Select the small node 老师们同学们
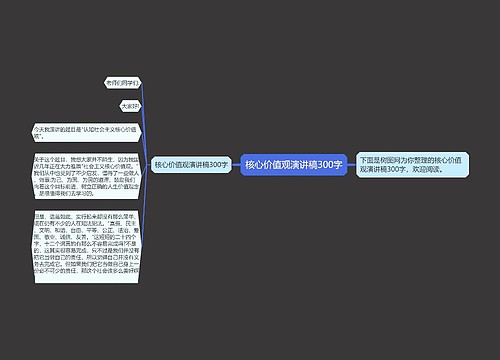 click(123, 83)
